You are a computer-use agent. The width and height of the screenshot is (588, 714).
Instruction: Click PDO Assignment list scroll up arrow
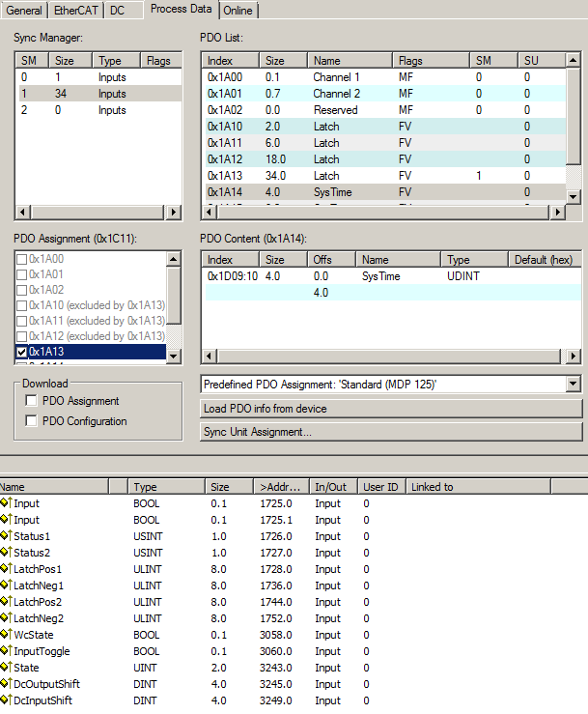tap(174, 259)
